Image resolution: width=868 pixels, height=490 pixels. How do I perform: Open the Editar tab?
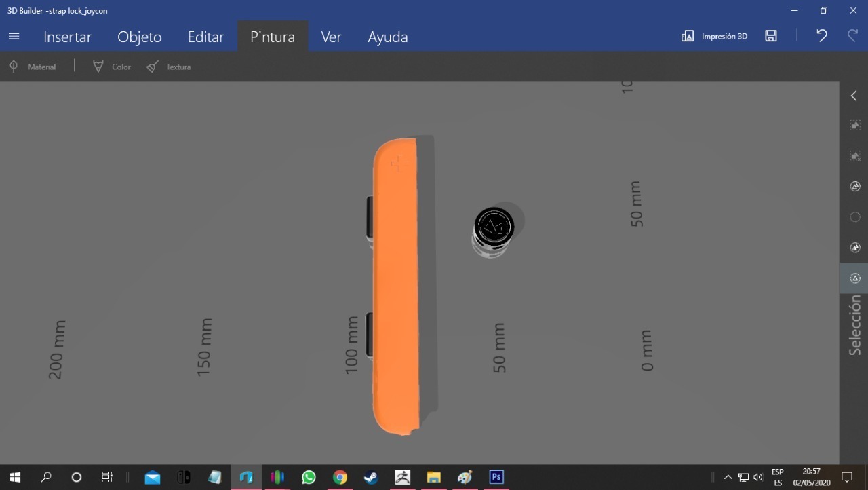[x=205, y=37]
